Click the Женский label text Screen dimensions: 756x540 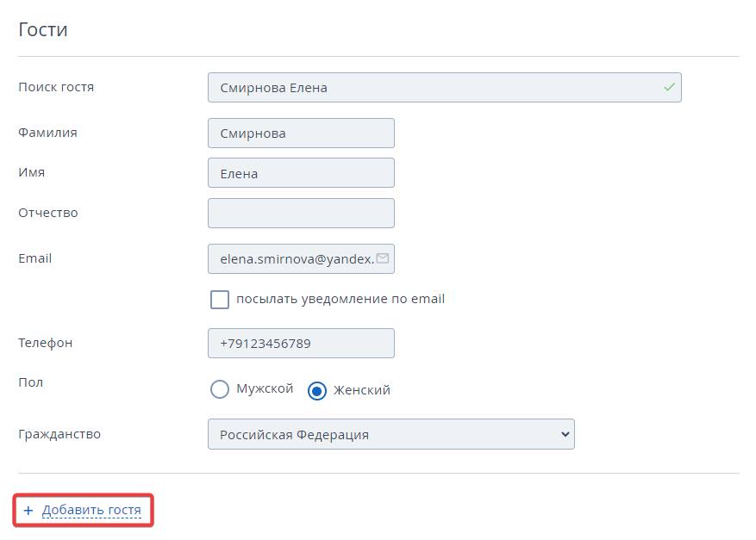click(x=361, y=390)
